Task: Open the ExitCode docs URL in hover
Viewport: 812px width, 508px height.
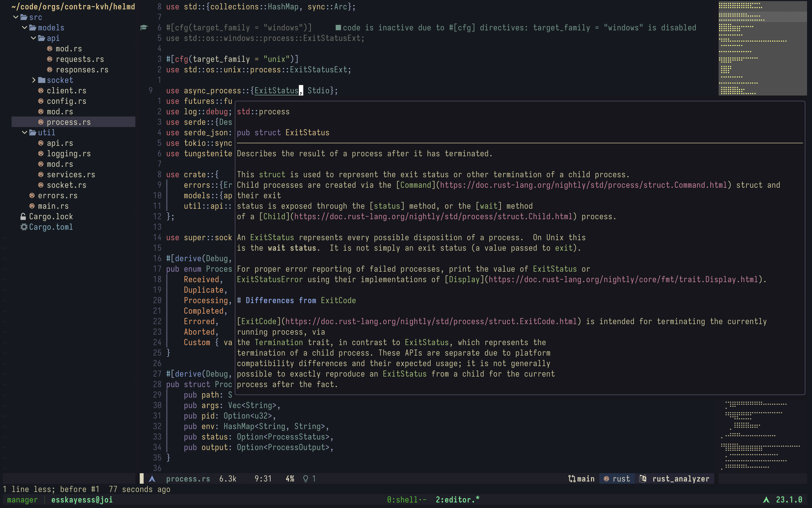Action: click(x=431, y=322)
